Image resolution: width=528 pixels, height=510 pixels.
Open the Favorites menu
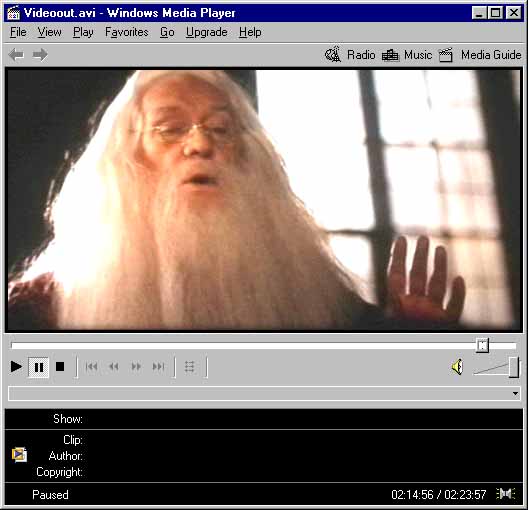point(127,32)
